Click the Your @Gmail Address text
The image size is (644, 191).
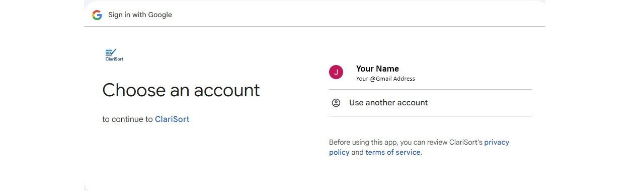[385, 79]
